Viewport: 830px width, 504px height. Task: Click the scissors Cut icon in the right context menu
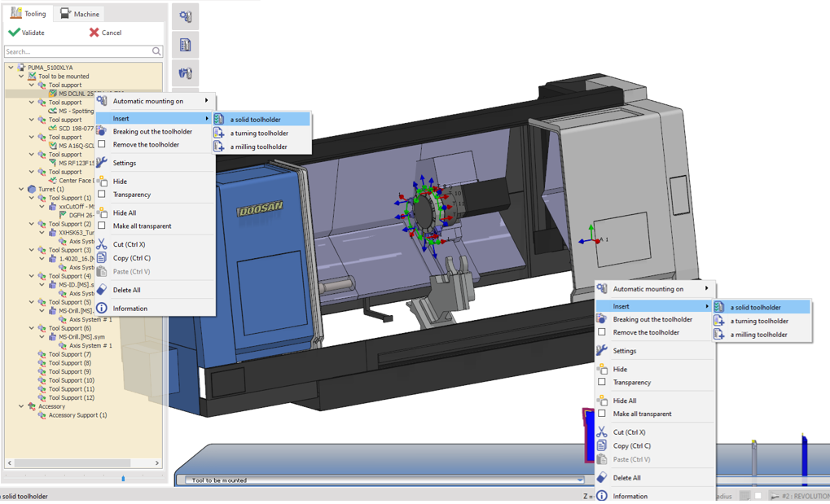pos(602,432)
